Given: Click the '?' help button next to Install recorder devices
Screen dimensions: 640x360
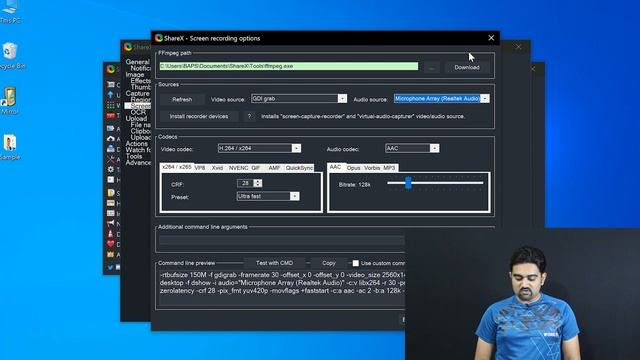Looking at the screenshot, I should (249, 116).
